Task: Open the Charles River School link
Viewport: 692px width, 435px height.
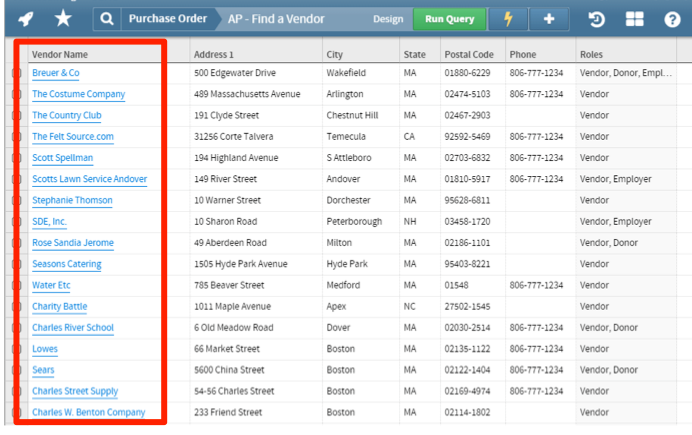Action: point(73,327)
